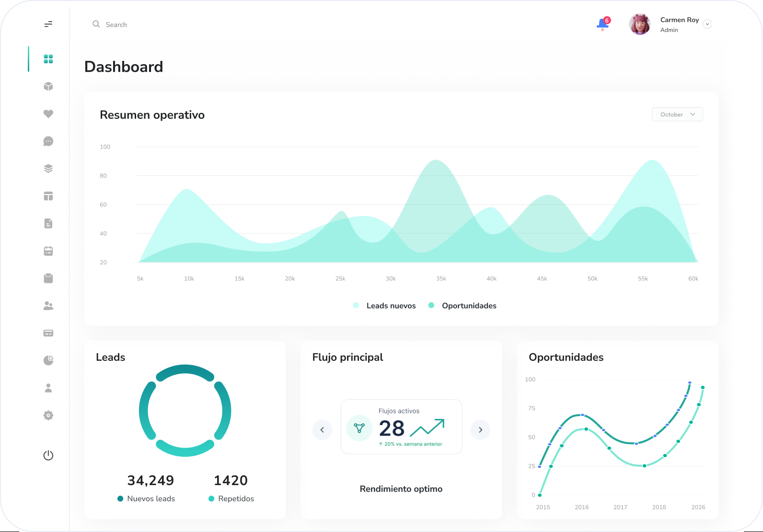The width and height of the screenshot is (763, 532).
Task: Open the pie chart reports icon
Action: (48, 360)
